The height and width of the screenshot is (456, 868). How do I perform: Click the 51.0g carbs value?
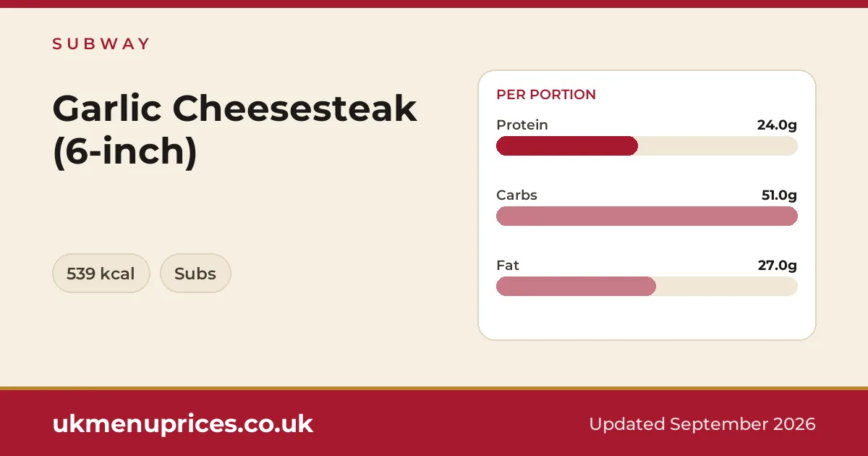(x=778, y=195)
